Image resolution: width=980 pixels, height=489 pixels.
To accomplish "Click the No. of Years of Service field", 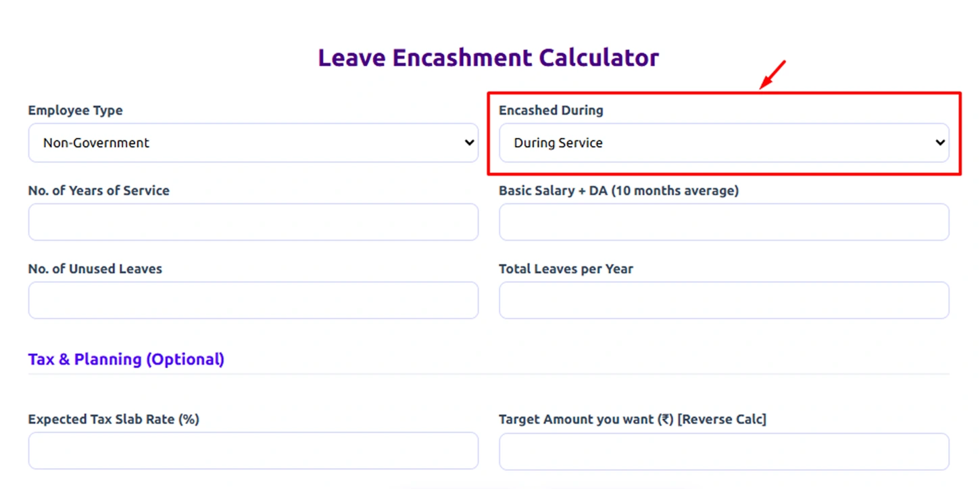I will 253,222.
